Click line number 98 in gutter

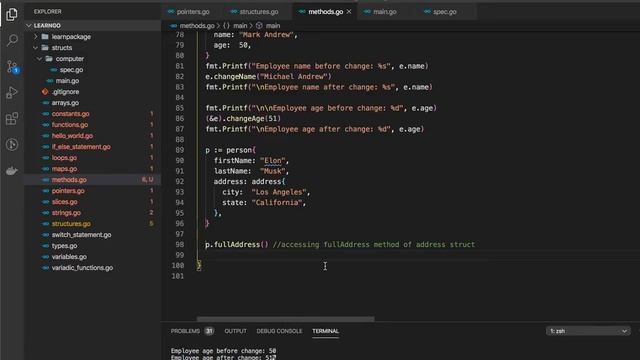click(x=180, y=244)
